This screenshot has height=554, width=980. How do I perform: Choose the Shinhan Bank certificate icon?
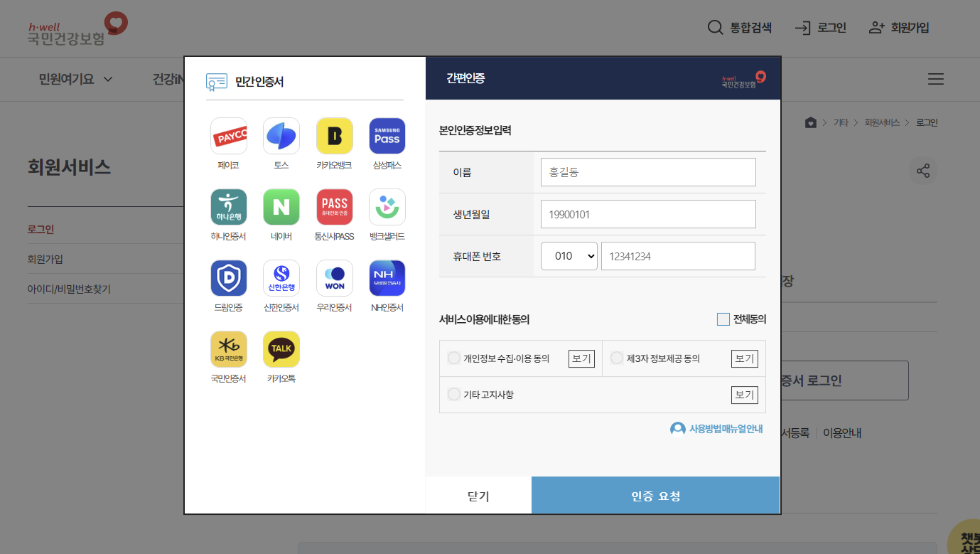point(281,278)
